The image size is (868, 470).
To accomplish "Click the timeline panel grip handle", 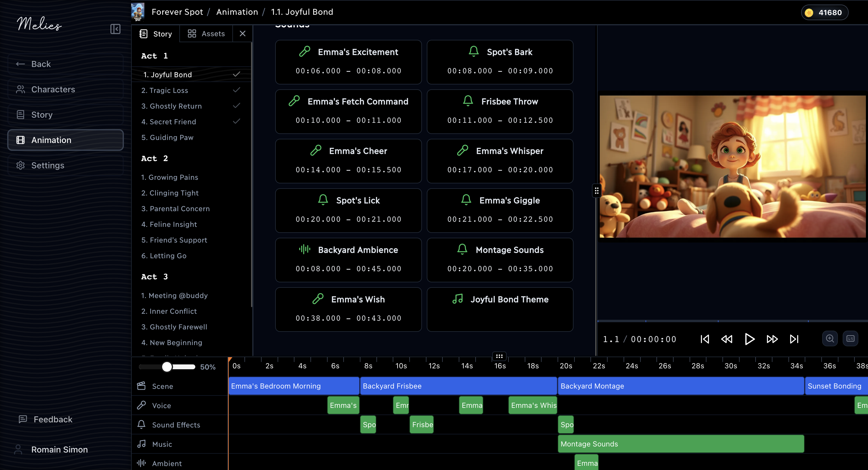I will click(499, 356).
